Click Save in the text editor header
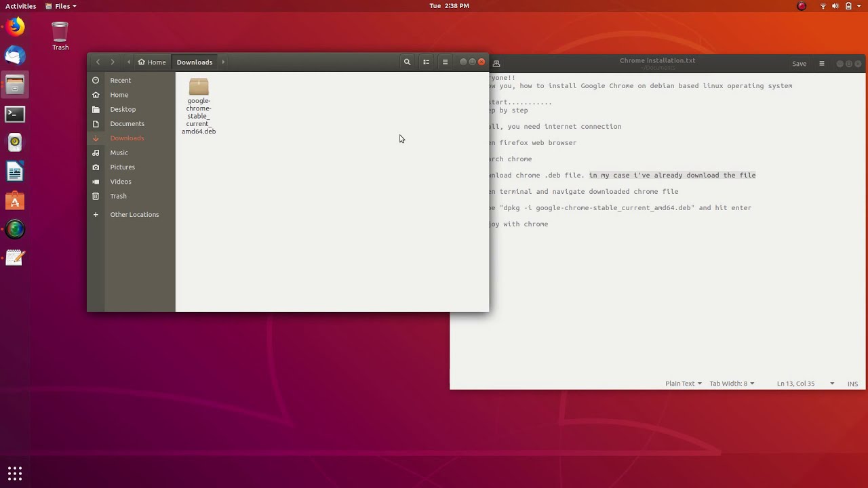The image size is (868, 488). click(800, 64)
